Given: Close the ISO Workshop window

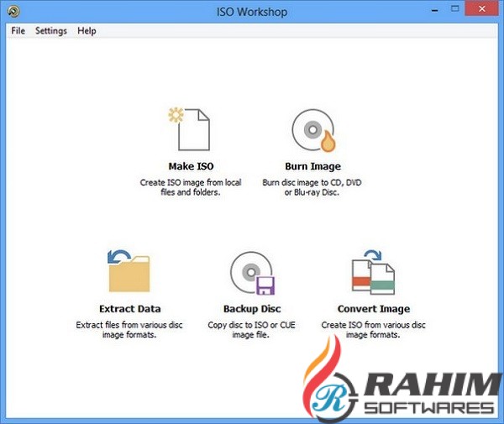Looking at the screenshot, I should pyautogui.click(x=482, y=9).
